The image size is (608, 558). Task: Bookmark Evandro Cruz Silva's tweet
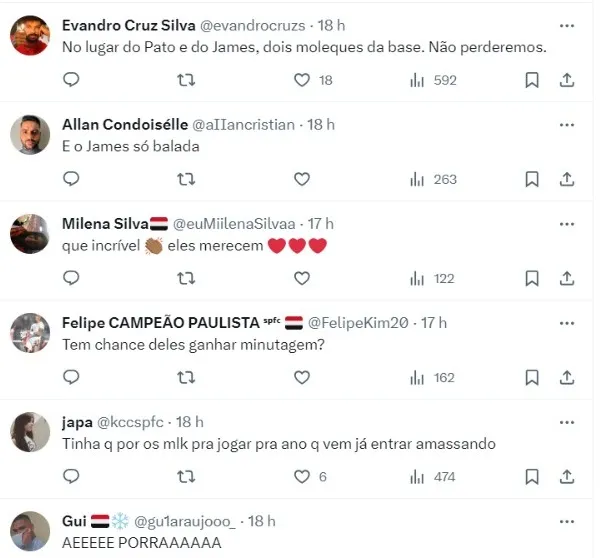click(x=533, y=80)
